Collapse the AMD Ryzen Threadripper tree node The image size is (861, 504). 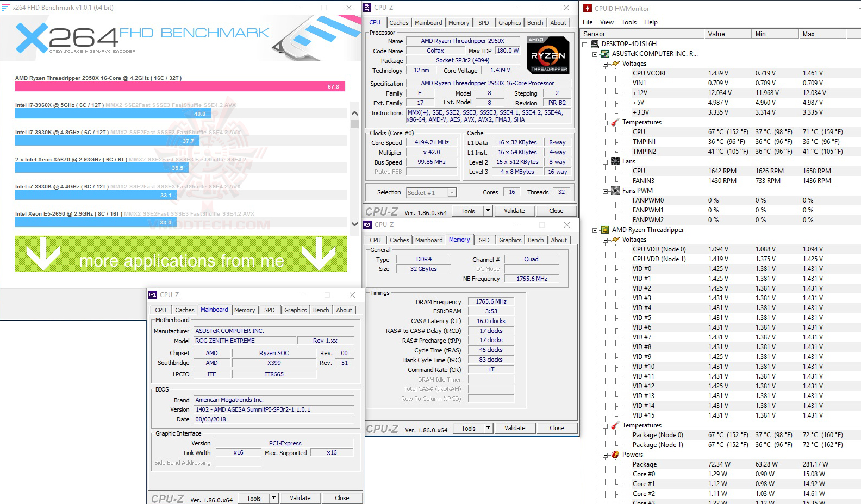[595, 230]
